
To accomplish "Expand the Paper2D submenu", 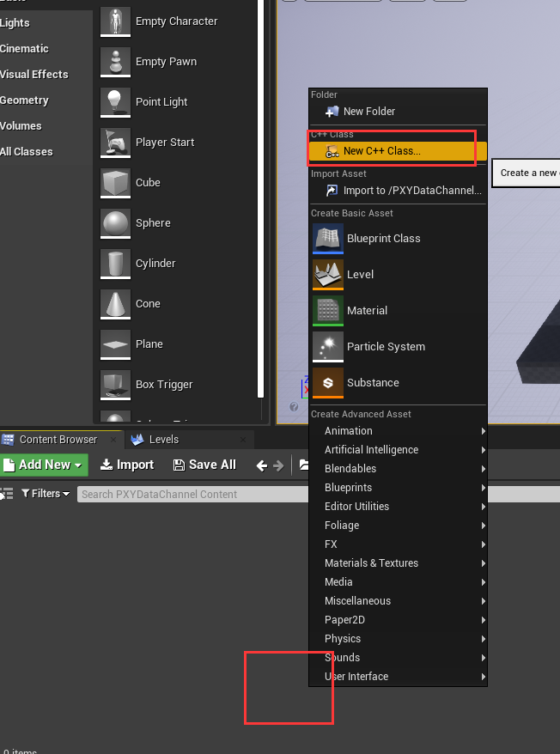I will click(398, 620).
